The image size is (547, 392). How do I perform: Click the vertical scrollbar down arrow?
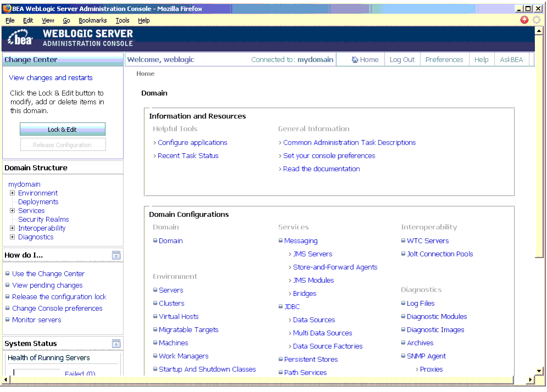pyautogui.click(x=539, y=371)
